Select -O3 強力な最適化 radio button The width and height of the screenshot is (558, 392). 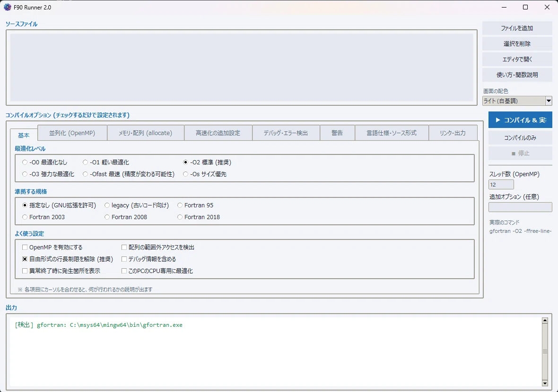48,174
